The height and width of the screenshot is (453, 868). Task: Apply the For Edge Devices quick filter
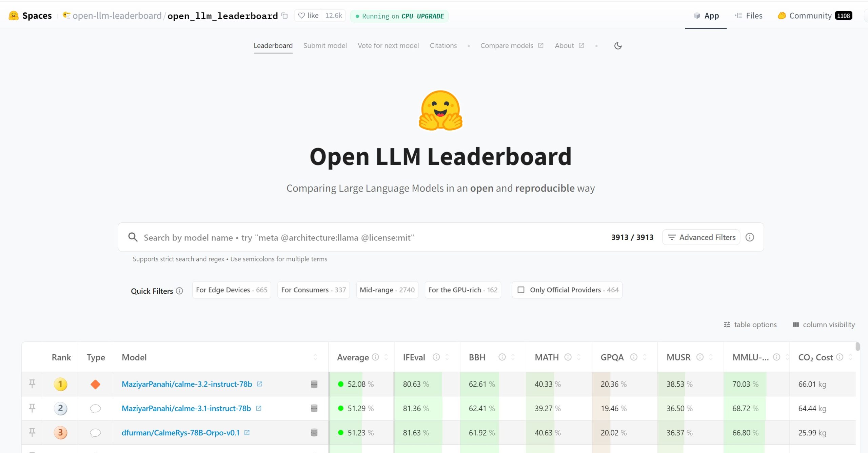[x=231, y=290]
